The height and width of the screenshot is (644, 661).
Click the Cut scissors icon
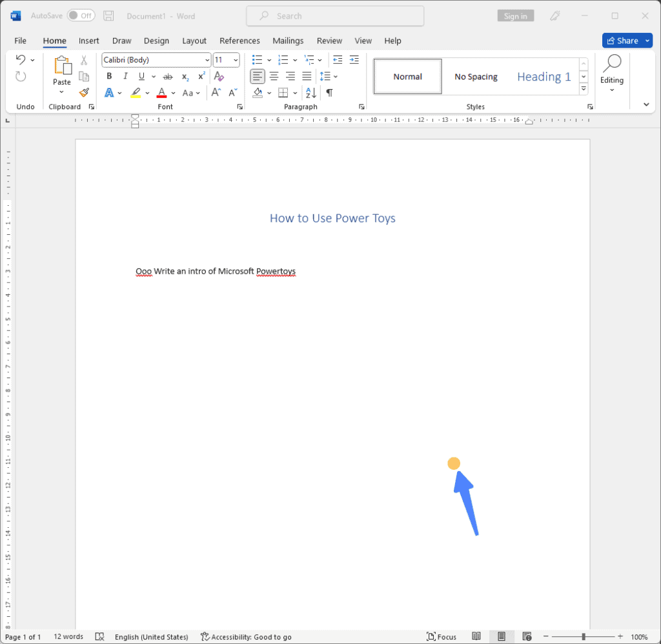pyautogui.click(x=84, y=60)
